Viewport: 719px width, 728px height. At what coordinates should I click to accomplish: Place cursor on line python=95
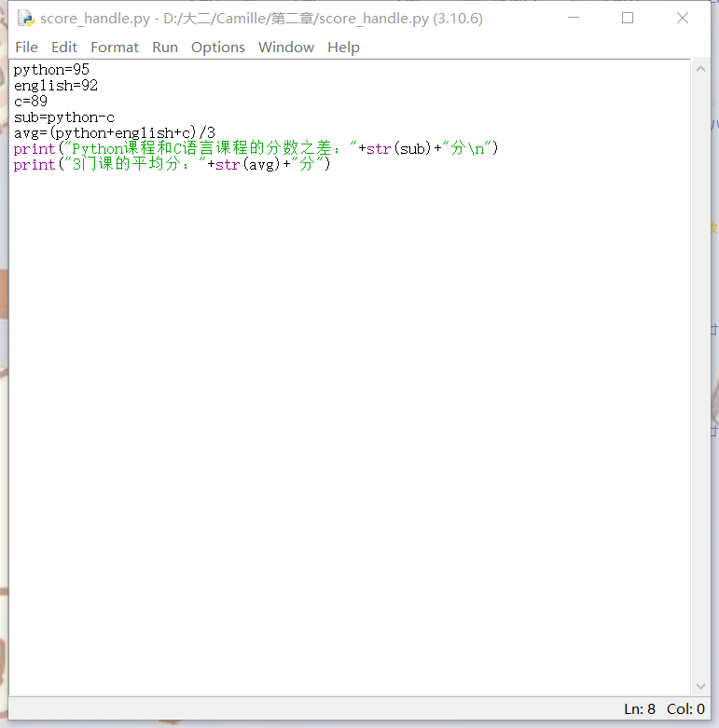[x=51, y=70]
